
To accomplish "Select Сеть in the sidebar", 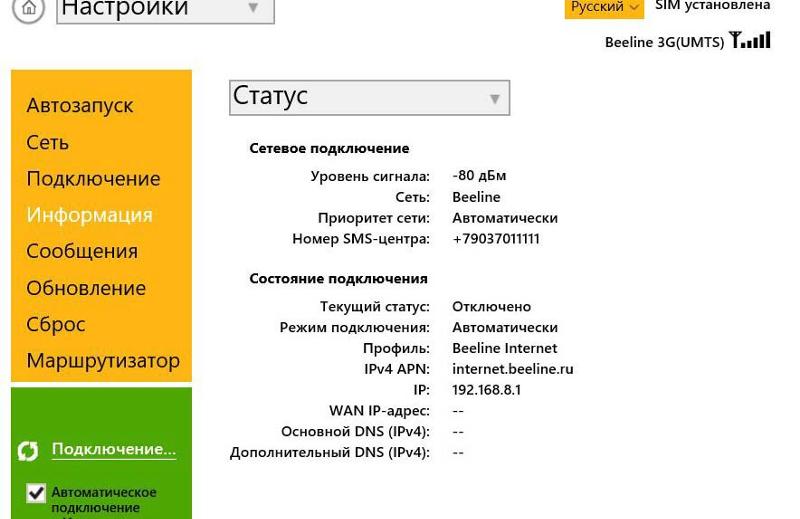I will click(x=47, y=142).
